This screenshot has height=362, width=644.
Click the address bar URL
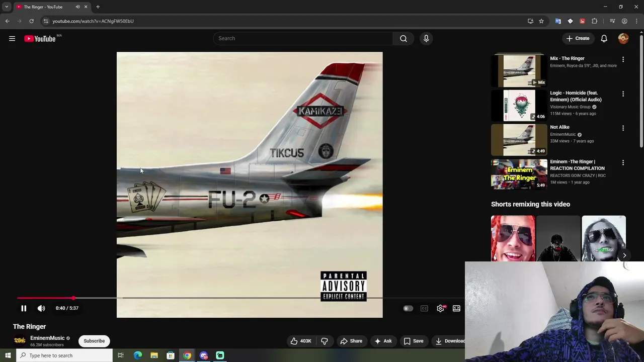[93, 21]
